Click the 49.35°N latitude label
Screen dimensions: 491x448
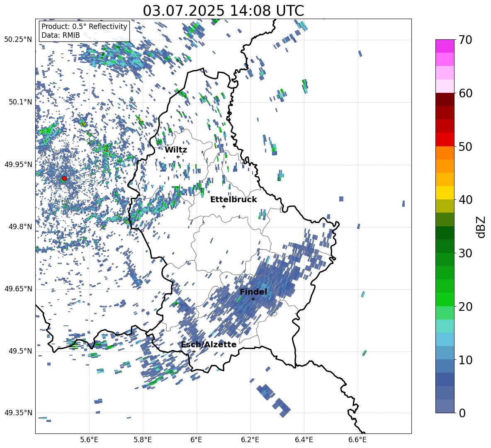[x=18, y=413]
